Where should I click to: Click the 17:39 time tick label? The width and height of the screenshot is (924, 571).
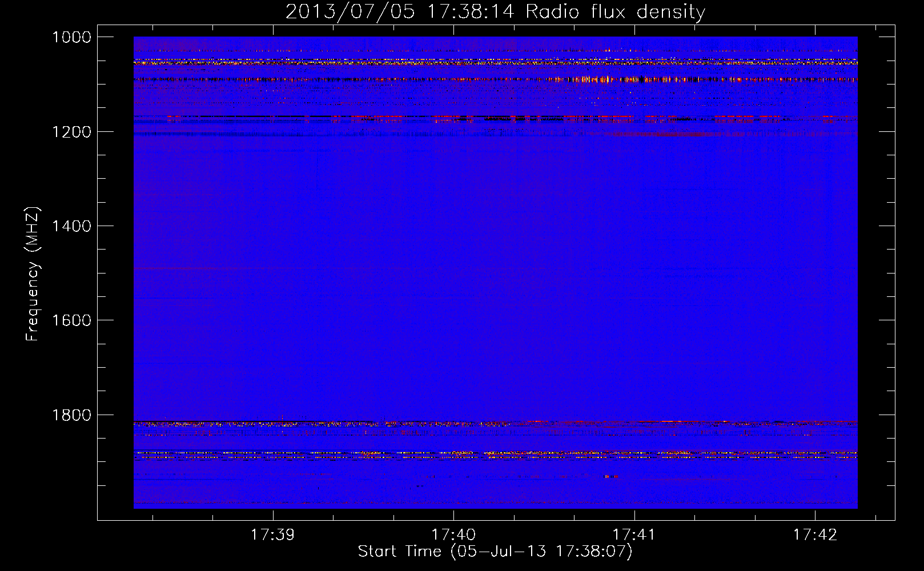coord(273,534)
